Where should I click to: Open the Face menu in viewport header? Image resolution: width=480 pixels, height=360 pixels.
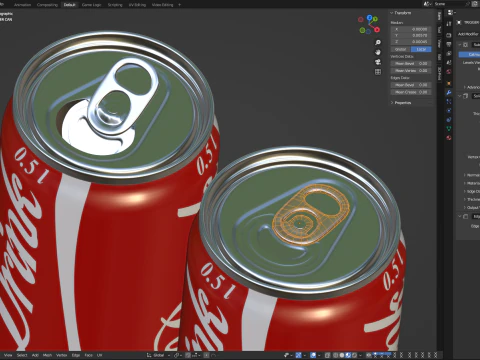pos(88,355)
